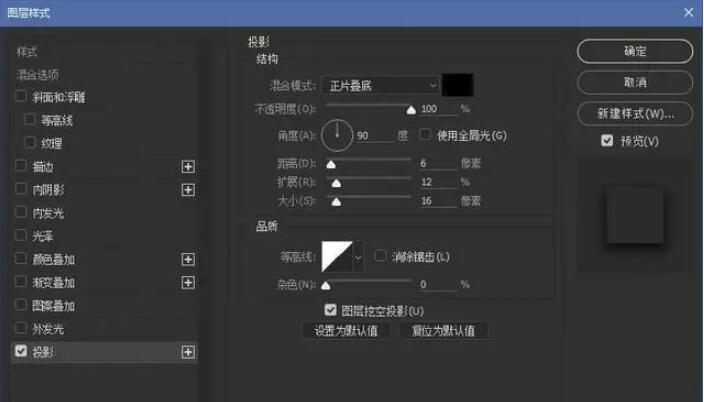Enable the 纹理 checkbox
The width and height of the screenshot is (704, 402).
[x=30, y=142]
